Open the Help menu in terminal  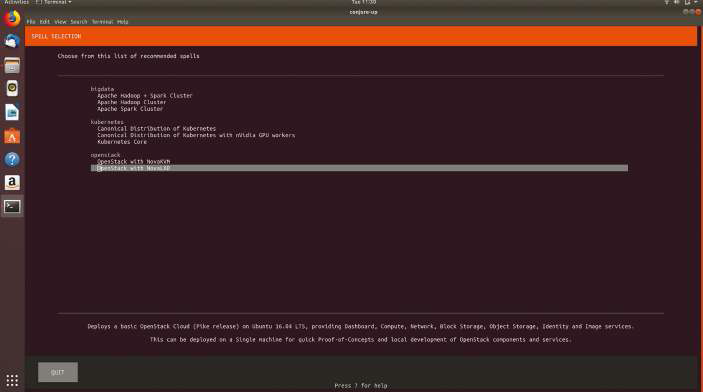pyautogui.click(x=123, y=22)
